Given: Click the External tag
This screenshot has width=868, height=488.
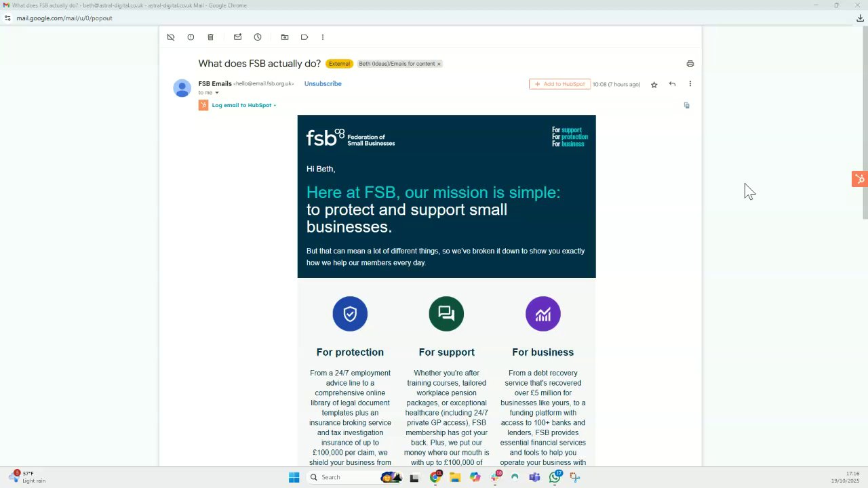Looking at the screenshot, I should (339, 64).
